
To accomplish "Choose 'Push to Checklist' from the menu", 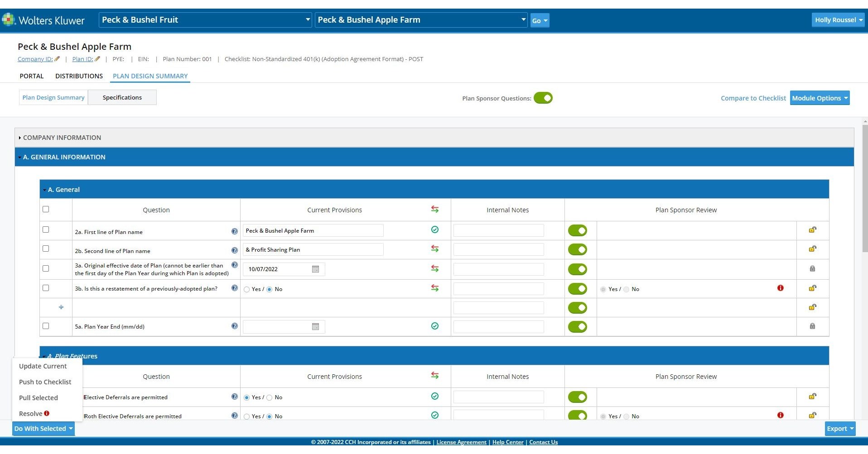I will click(x=45, y=382).
